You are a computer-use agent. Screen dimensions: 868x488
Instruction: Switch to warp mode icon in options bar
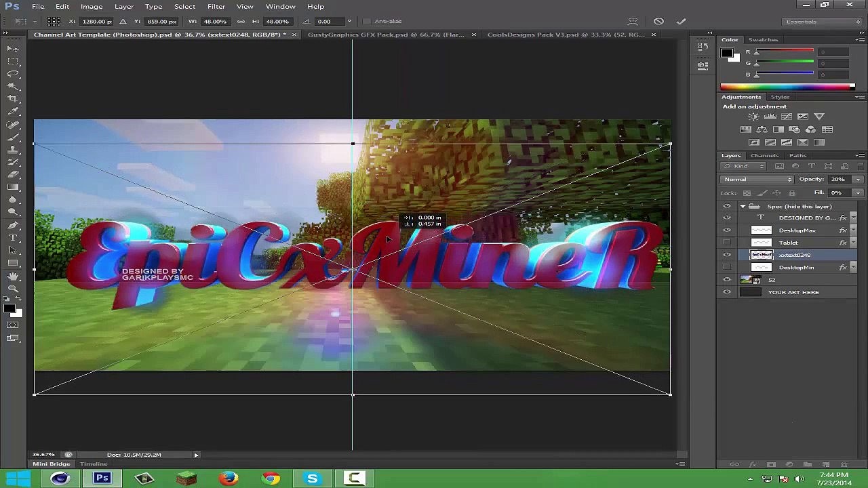tap(633, 22)
